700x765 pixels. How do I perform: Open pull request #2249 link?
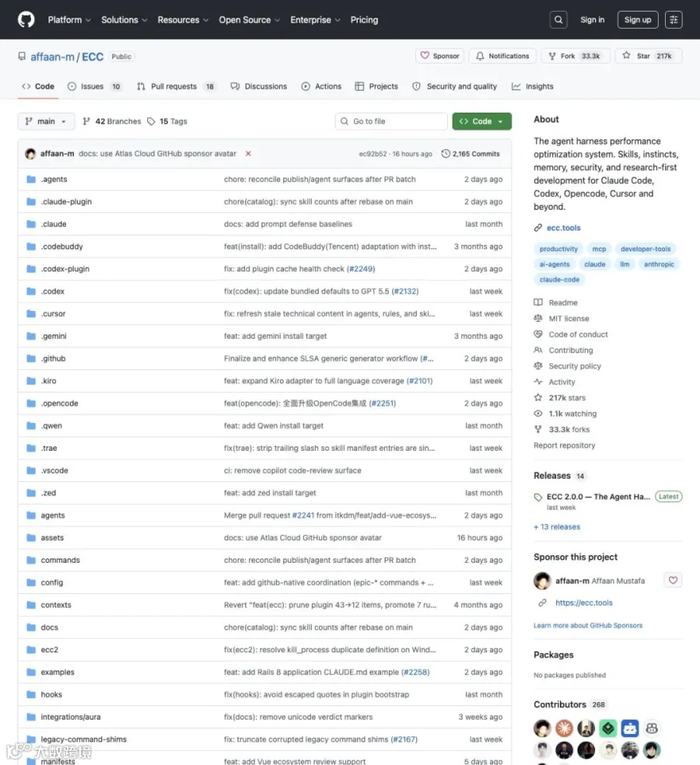(361, 269)
